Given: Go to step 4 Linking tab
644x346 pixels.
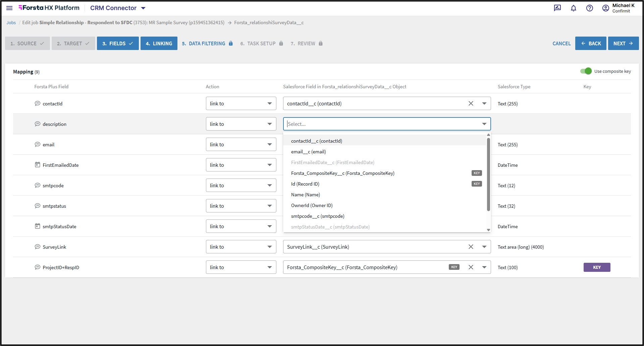Looking at the screenshot, I should pos(159,43).
